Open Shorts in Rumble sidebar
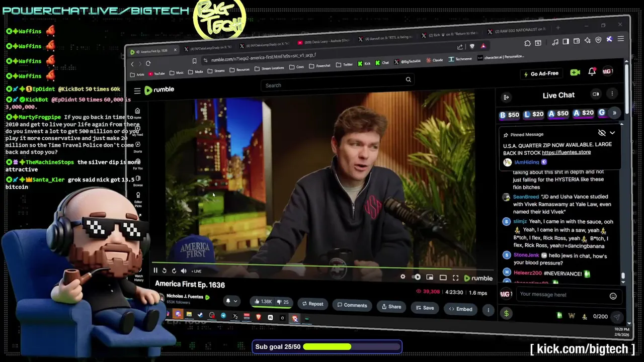644x362 pixels. (x=137, y=147)
